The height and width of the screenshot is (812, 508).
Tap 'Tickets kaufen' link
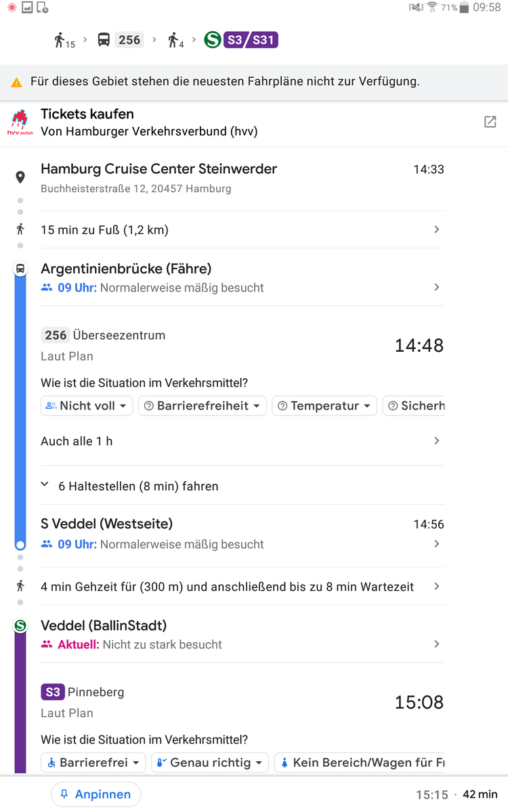point(87,114)
